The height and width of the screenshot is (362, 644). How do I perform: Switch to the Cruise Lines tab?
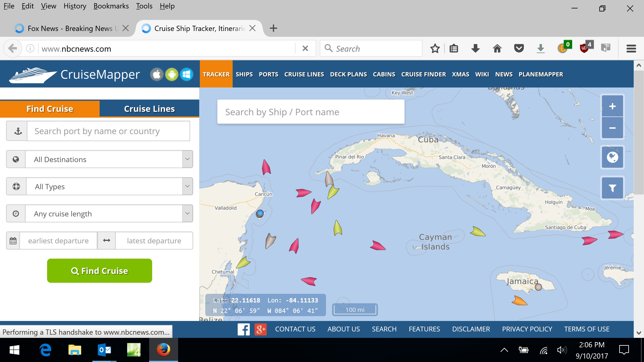click(150, 109)
